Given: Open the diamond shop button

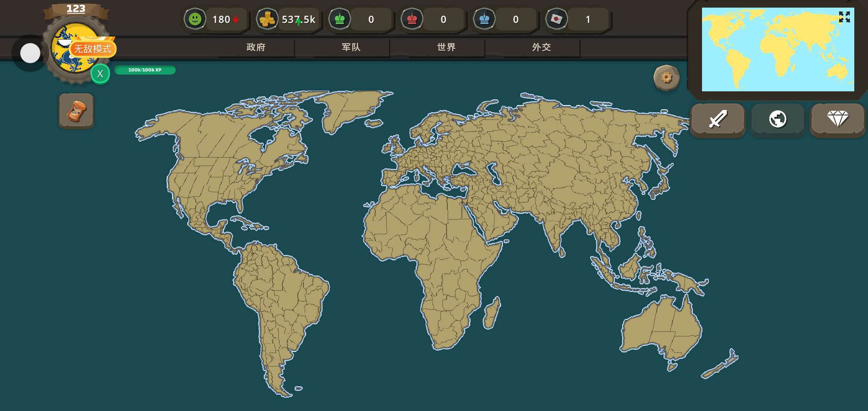Looking at the screenshot, I should [838, 119].
